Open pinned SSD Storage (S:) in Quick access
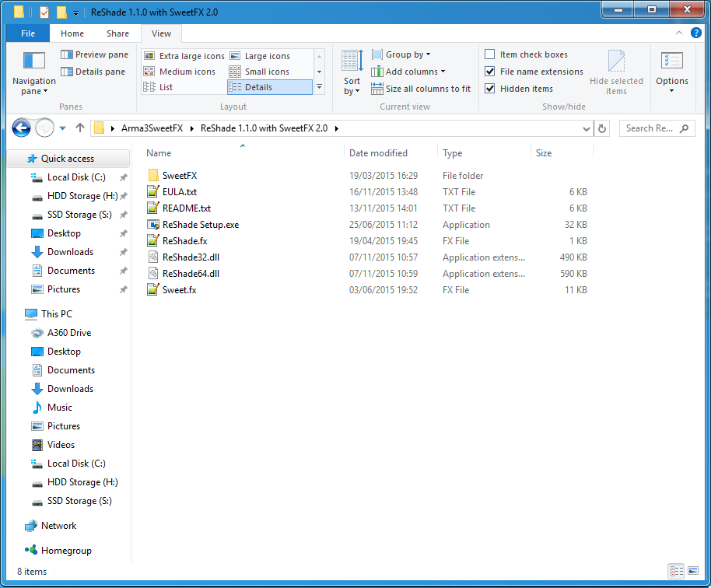Screen dimensions: 711x588 coord(79,215)
